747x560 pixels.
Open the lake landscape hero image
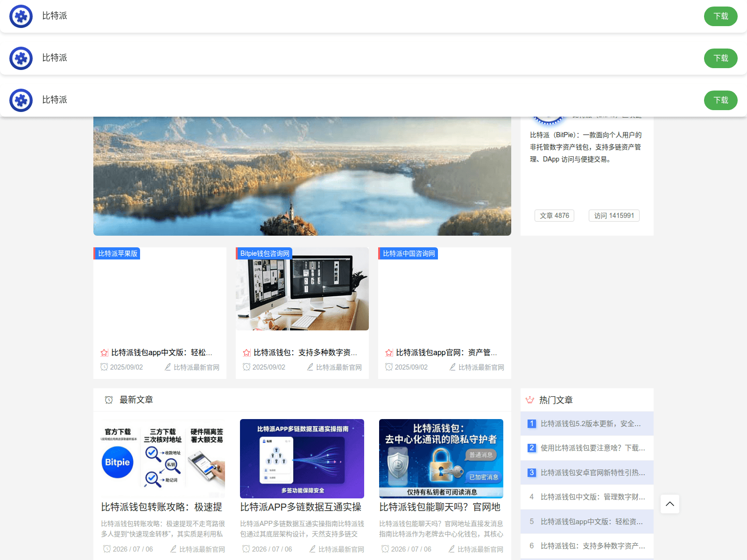pos(302,176)
